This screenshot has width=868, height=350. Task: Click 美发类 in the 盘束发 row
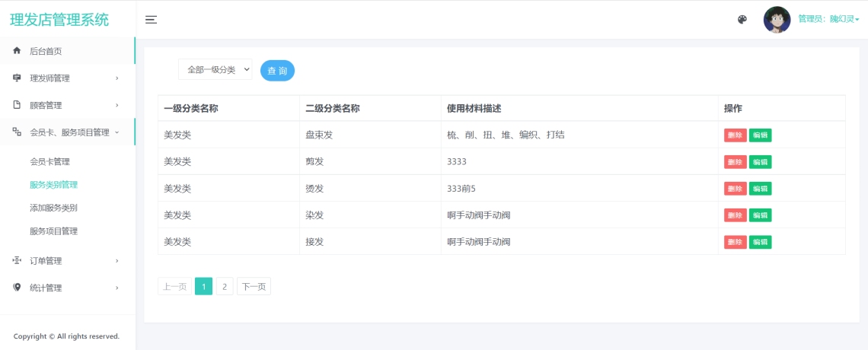[x=177, y=135]
